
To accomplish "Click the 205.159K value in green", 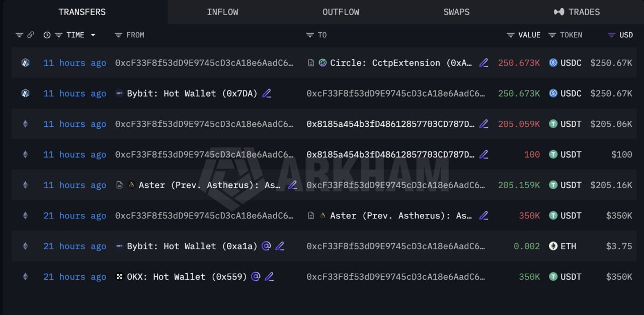I will [x=519, y=185].
